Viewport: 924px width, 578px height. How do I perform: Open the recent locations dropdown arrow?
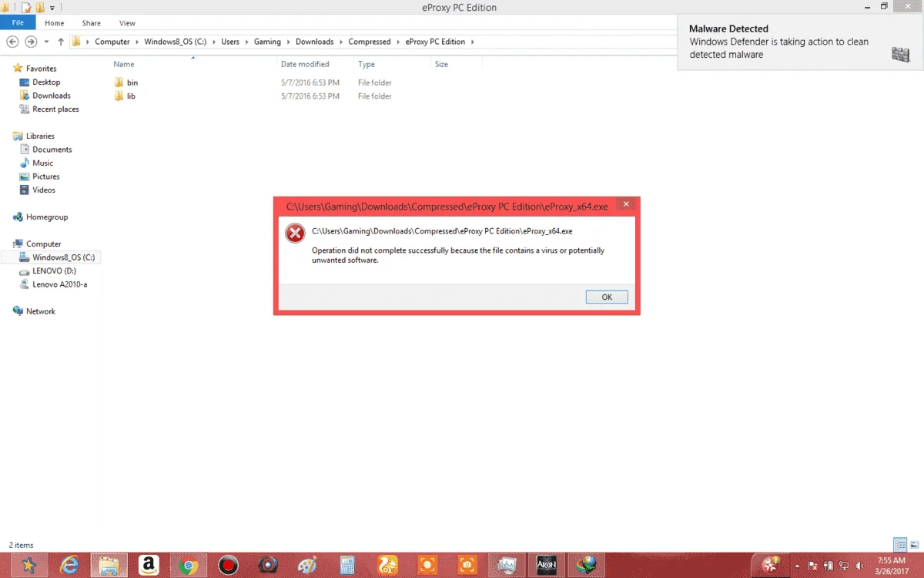coord(46,42)
